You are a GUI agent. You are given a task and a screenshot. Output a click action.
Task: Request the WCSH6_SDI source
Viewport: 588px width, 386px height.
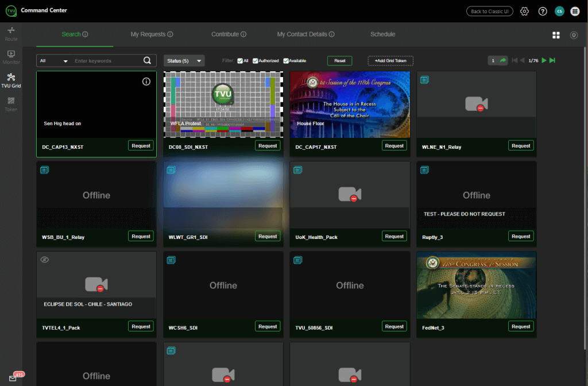(268, 326)
